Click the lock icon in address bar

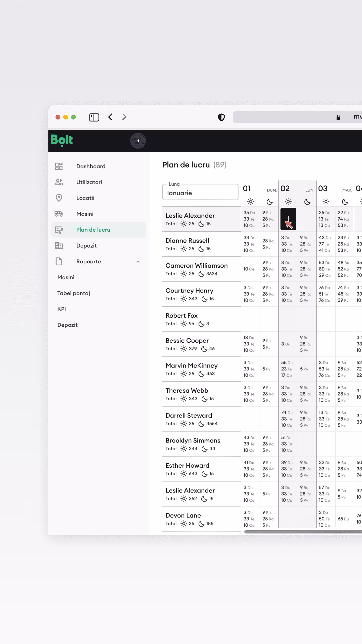(338, 117)
